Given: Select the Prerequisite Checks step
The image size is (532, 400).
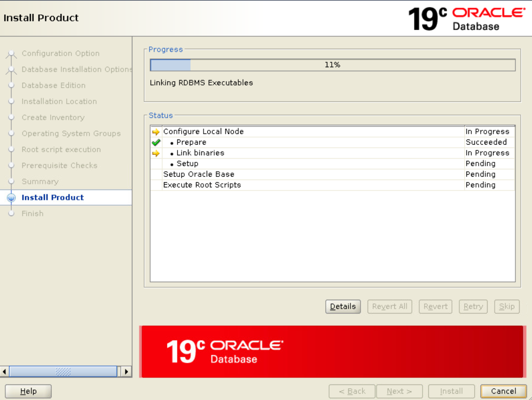Looking at the screenshot, I should [59, 165].
